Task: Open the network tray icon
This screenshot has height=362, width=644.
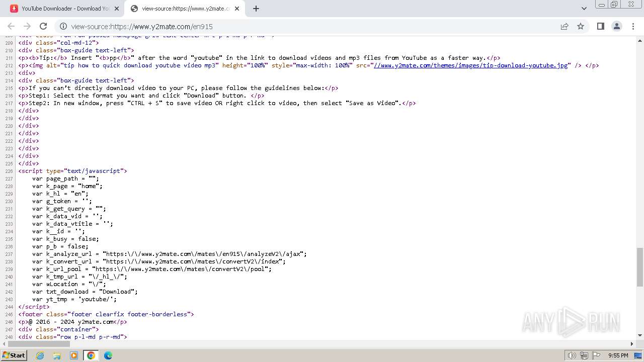Action: [x=584, y=355]
